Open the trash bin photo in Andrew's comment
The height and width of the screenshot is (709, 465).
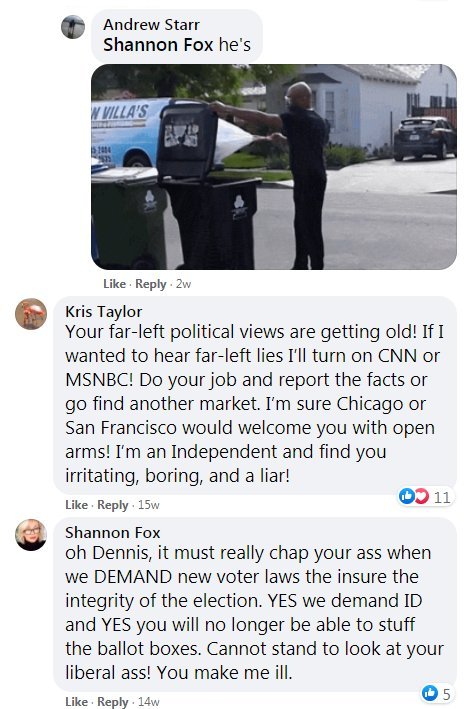[274, 167]
